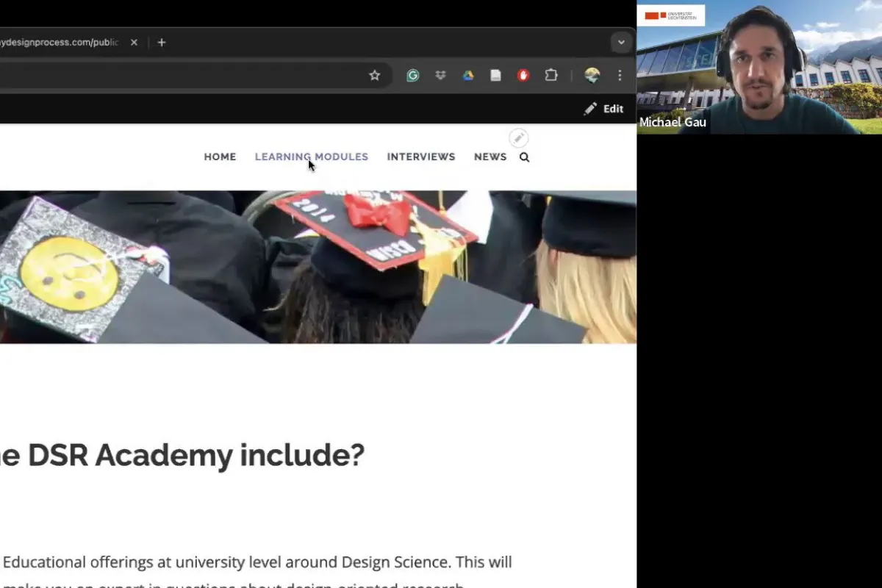The image size is (882, 588).
Task: Open the Chrome three-dot menu
Action: pos(620,75)
